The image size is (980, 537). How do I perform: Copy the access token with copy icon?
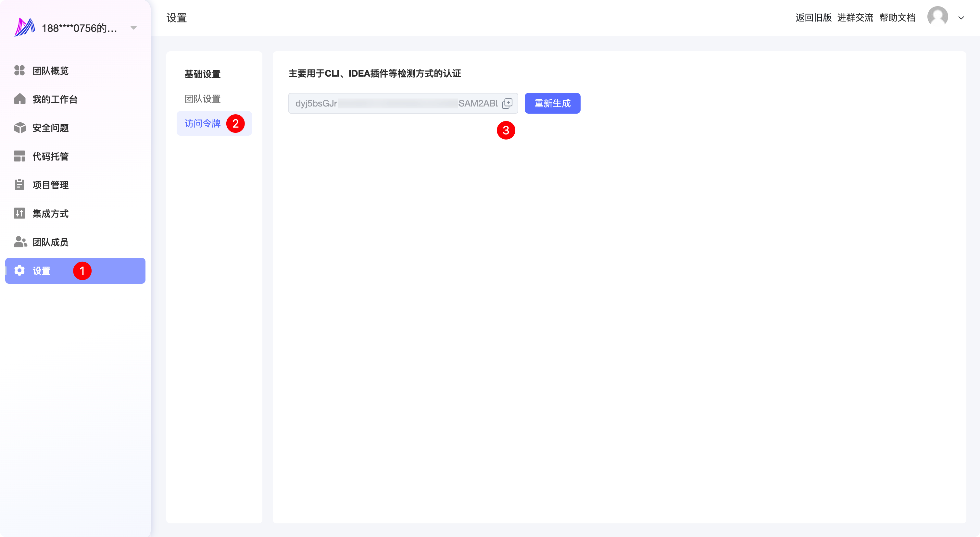(x=507, y=104)
